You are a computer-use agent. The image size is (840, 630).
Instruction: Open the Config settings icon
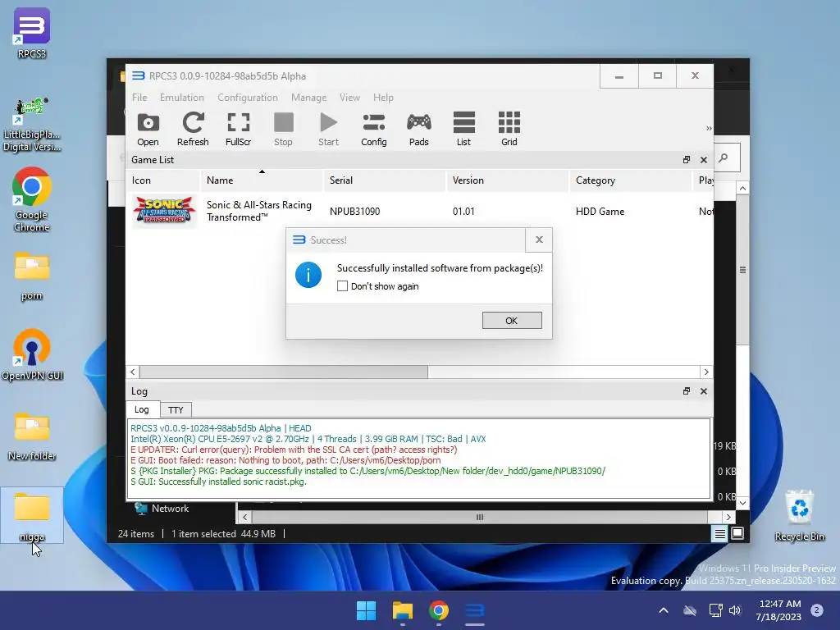click(x=374, y=129)
